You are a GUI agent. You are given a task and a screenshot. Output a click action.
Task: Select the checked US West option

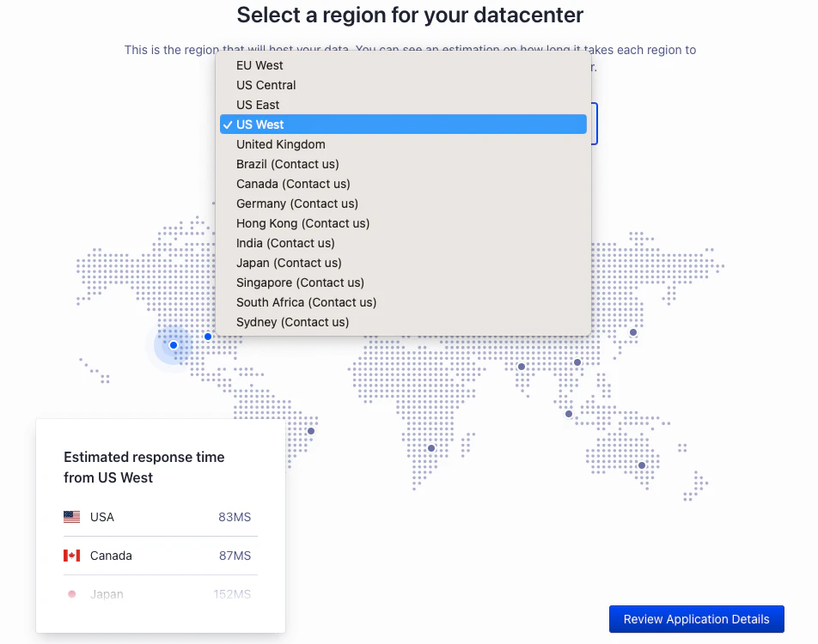[403, 125]
